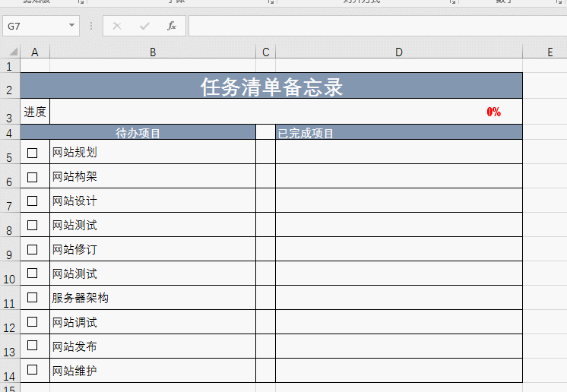Image resolution: width=567 pixels, height=392 pixels.
Task: Select column C header
Action: point(266,52)
